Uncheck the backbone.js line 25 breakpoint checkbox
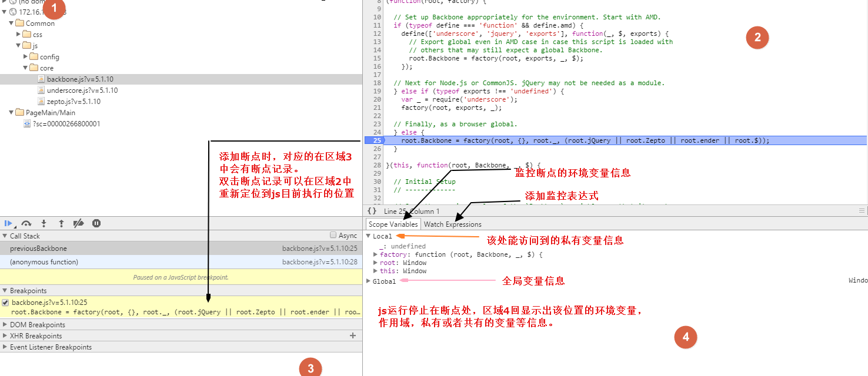 pos(6,303)
